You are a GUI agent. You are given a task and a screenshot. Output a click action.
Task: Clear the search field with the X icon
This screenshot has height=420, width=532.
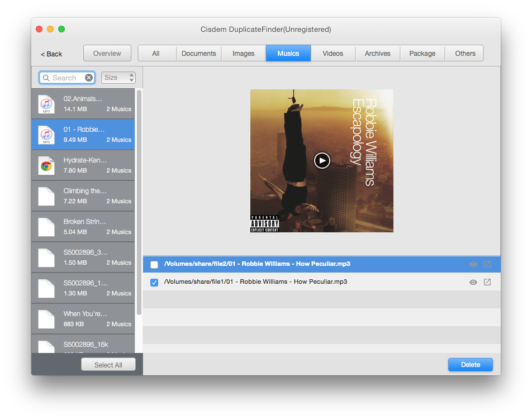(89, 78)
